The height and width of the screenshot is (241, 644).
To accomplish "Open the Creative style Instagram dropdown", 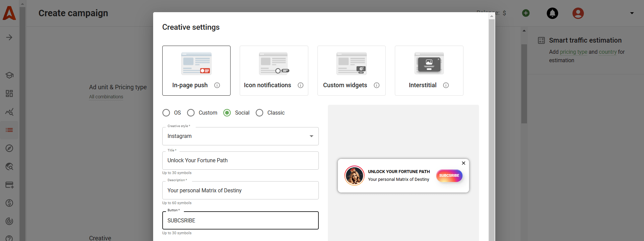I will click(x=240, y=136).
